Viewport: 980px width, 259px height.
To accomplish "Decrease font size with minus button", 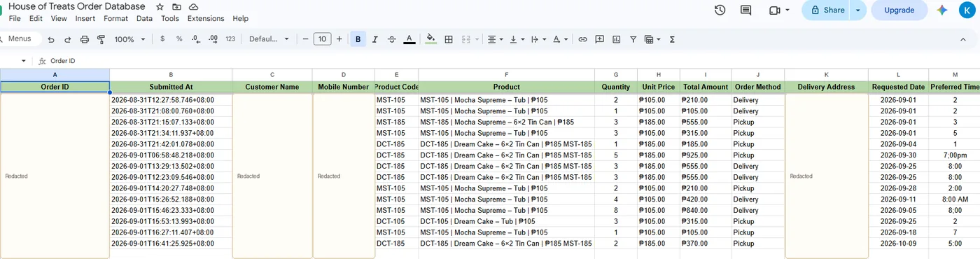I will (x=305, y=39).
